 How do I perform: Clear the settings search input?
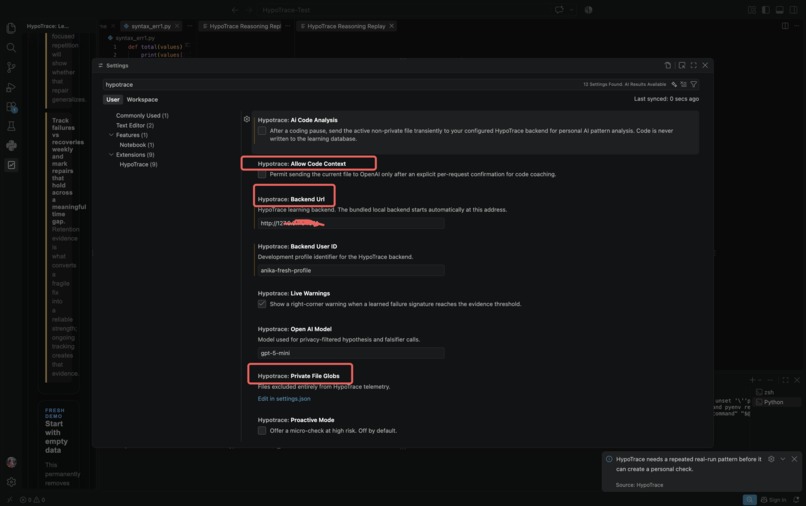point(683,84)
